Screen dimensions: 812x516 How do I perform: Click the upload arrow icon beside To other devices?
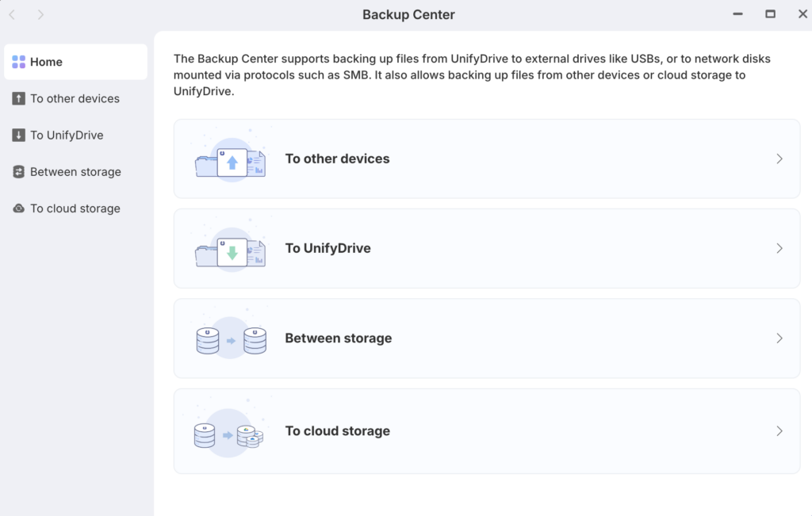pos(19,99)
